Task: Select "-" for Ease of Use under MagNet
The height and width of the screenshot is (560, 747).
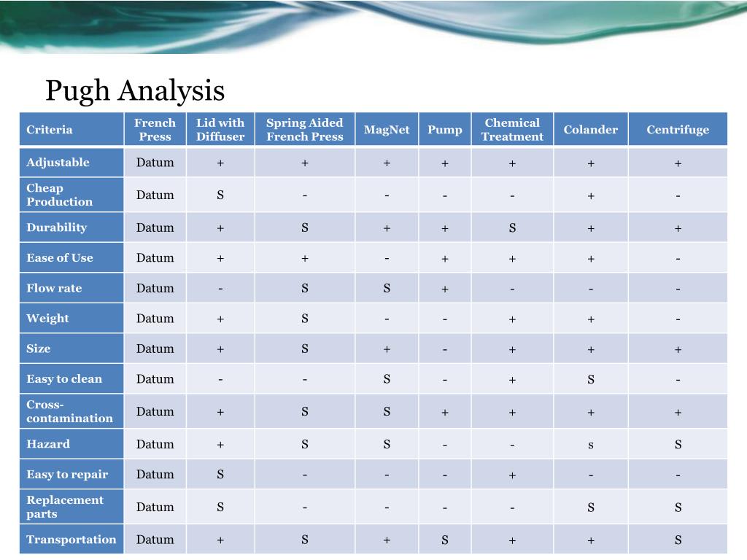Action: click(387, 259)
